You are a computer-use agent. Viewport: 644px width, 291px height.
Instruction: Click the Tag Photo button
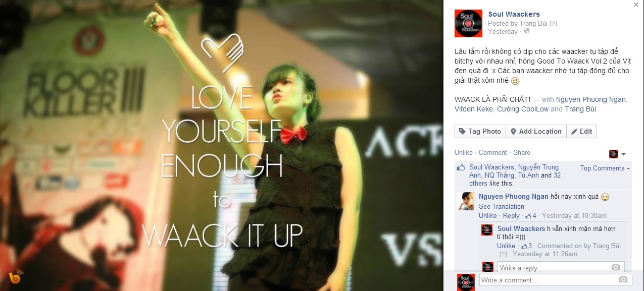tap(480, 131)
